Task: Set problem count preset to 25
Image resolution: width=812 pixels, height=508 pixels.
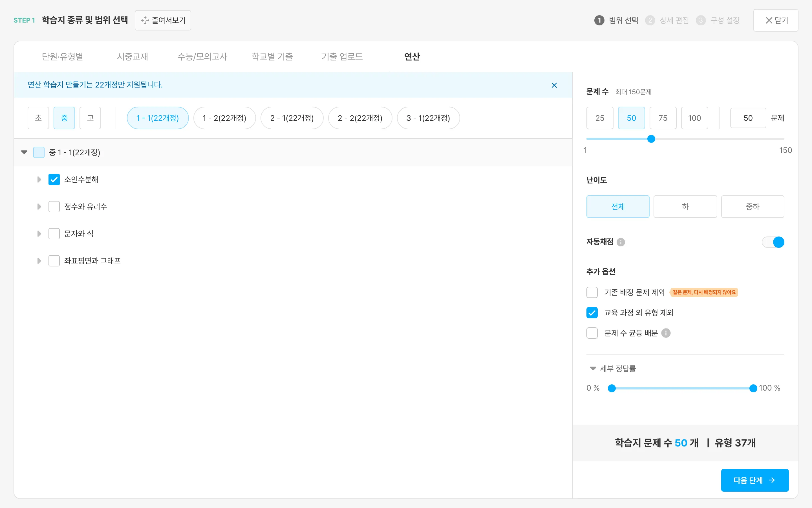Action: point(600,118)
